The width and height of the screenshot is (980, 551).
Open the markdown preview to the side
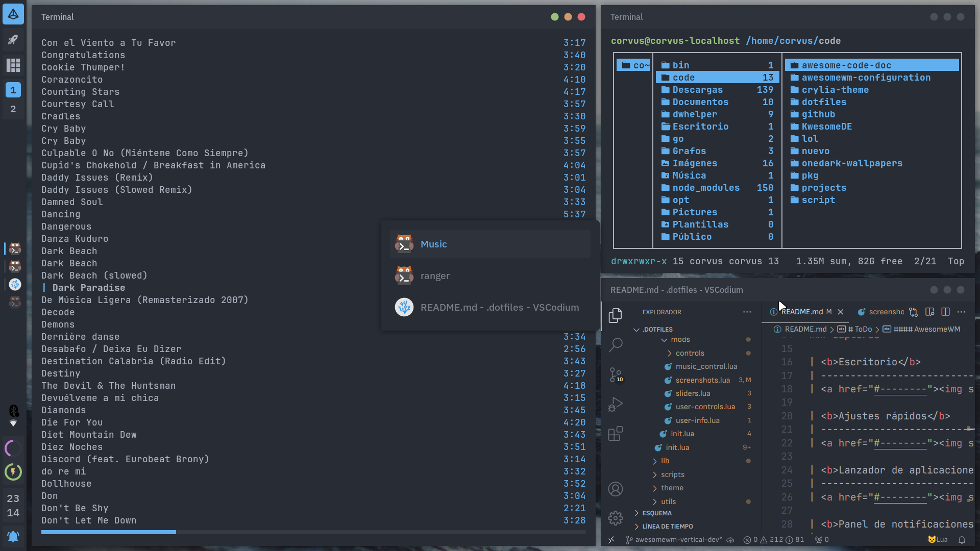(x=929, y=312)
